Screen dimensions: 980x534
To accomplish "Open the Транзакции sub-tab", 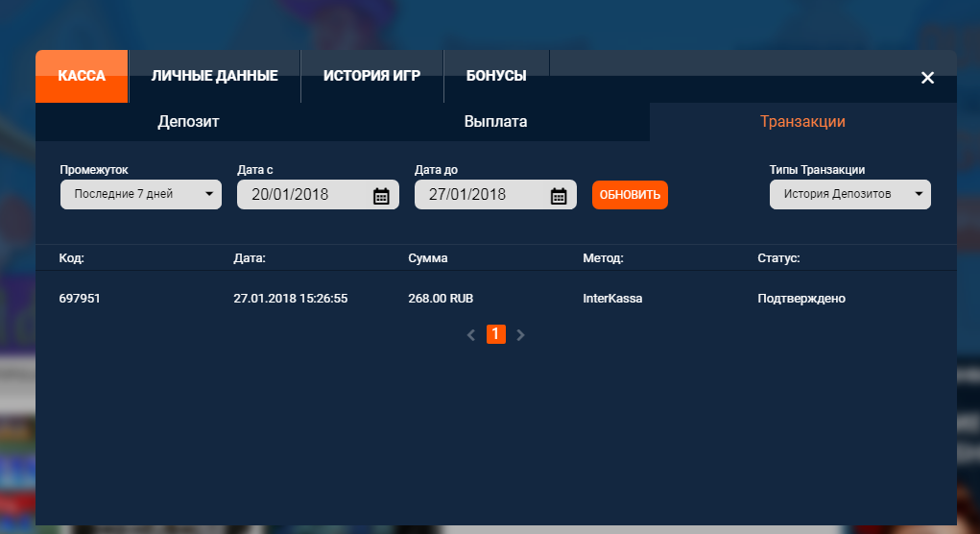I will [803, 121].
